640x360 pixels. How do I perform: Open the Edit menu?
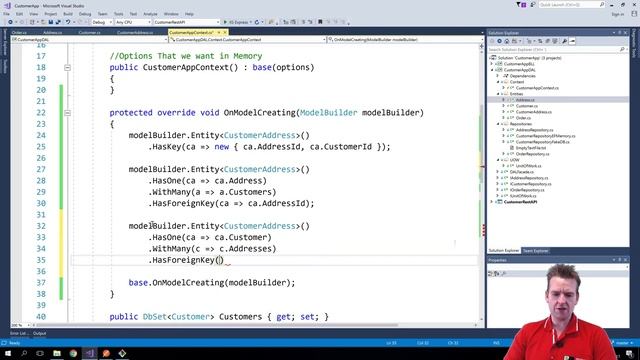point(19,14)
